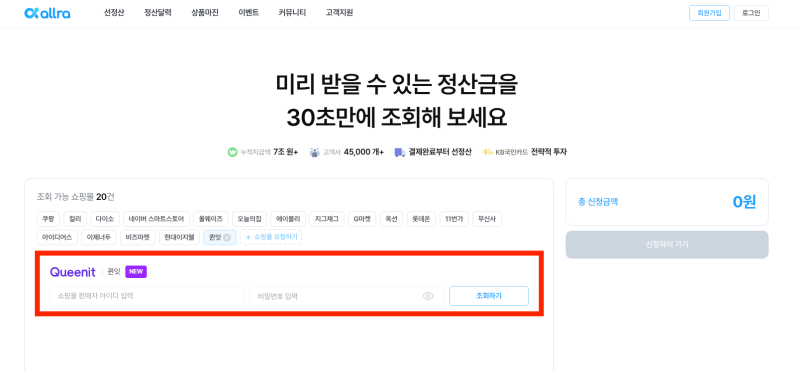Click the Queenit brand logo
Viewport: 800px width, 371px height.
[x=72, y=272]
